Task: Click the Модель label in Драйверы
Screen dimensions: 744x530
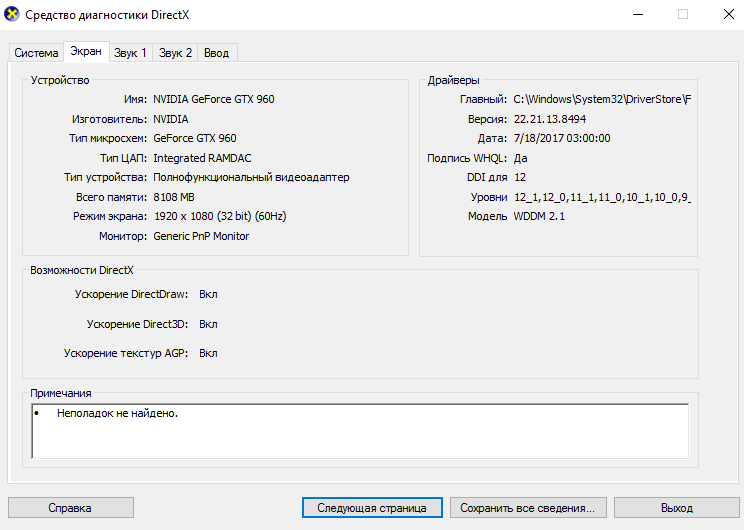Action: [x=487, y=216]
